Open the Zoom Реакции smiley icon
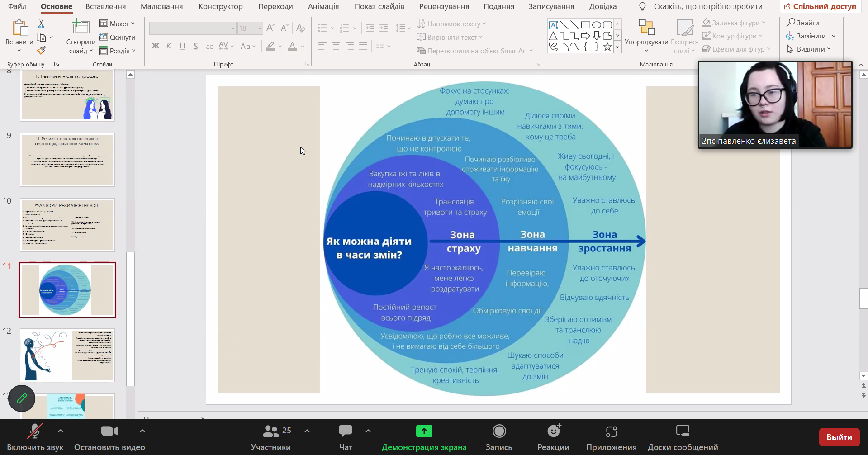This screenshot has width=868, height=455. [x=554, y=431]
